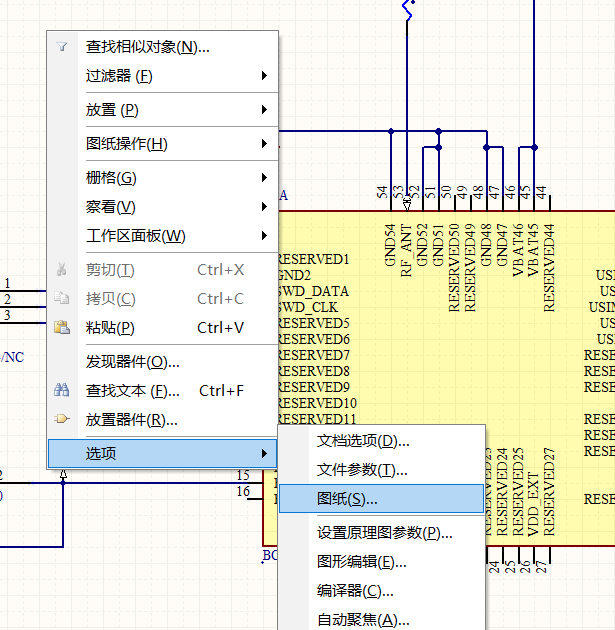
Task: Select 放置器件(R)... menu entry
Action: click(162, 420)
